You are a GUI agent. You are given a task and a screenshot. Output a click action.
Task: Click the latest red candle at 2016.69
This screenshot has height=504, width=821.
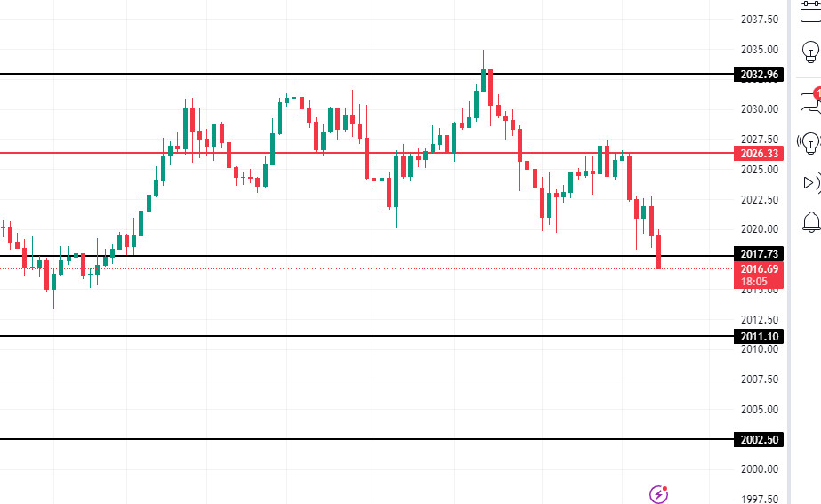coord(659,252)
